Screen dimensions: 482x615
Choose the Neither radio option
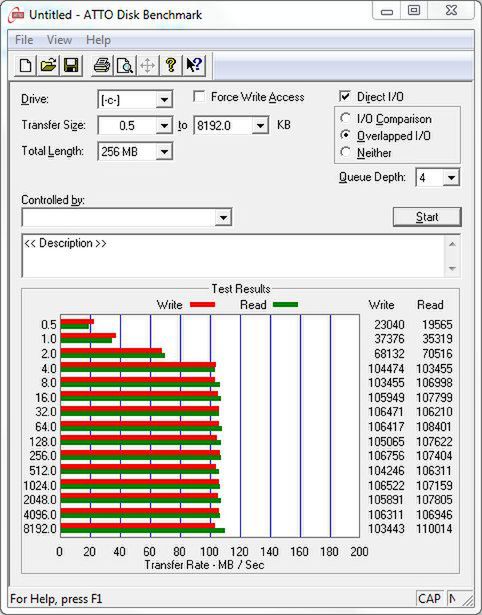pos(346,152)
